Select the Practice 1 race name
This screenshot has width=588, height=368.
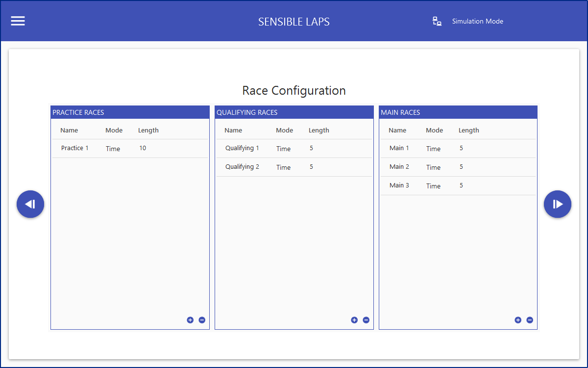click(75, 148)
